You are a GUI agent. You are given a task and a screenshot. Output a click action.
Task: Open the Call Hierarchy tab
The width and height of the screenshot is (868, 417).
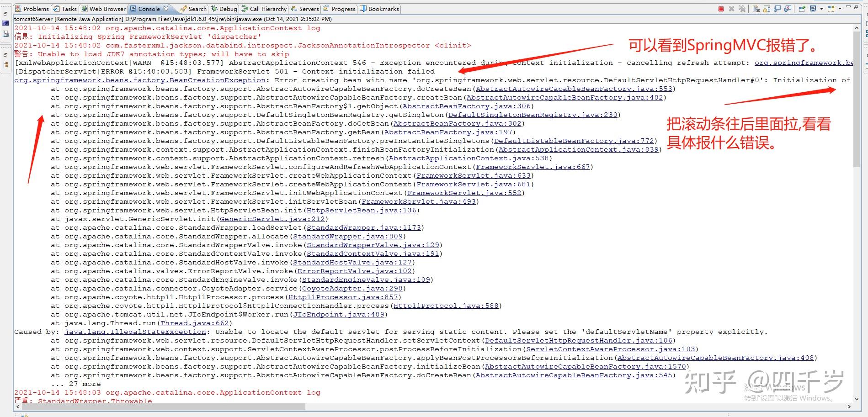click(x=265, y=9)
